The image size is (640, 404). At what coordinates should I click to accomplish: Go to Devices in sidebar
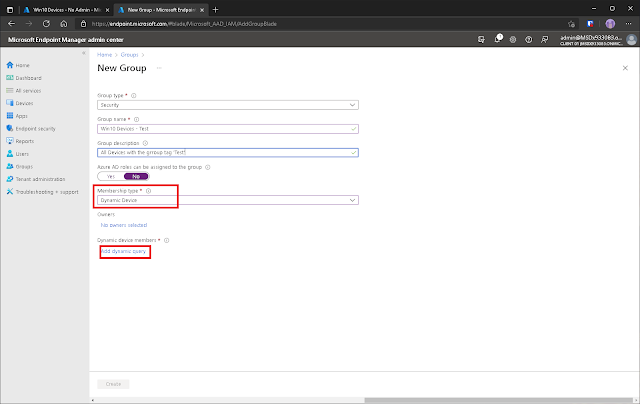[x=20, y=103]
